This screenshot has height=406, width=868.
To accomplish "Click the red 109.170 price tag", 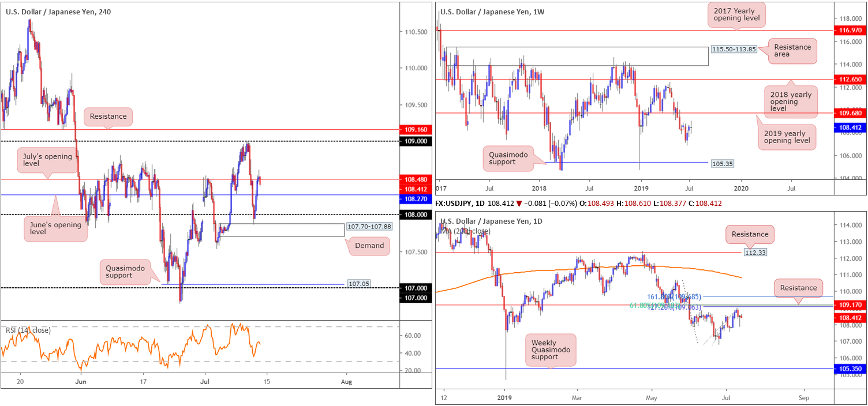I will tap(850, 304).
